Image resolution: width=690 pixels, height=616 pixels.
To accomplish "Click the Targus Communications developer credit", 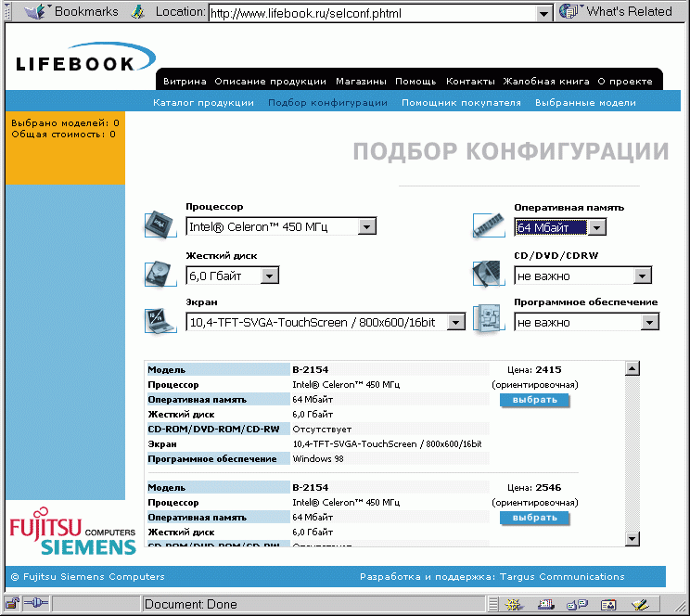I will pos(562,577).
